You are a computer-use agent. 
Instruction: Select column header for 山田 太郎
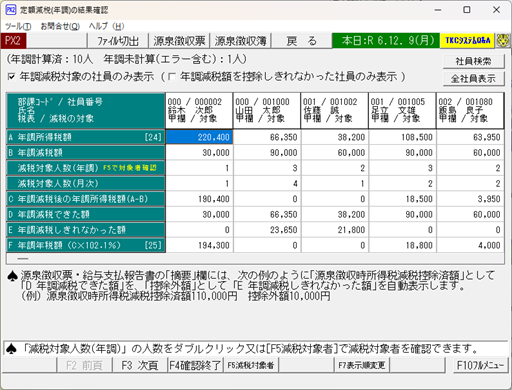(x=267, y=110)
